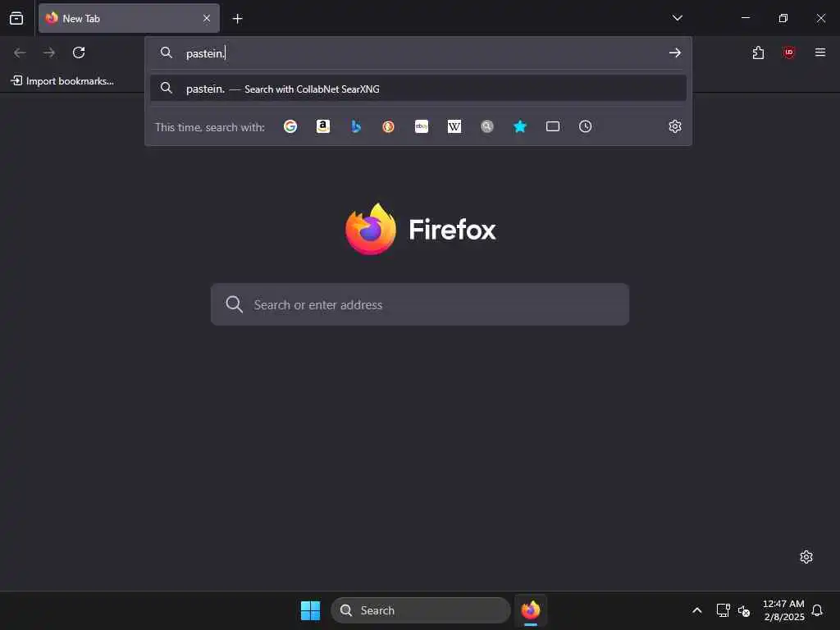Image resolution: width=840 pixels, height=630 pixels.
Task: Search this time with eBay
Action: pyautogui.click(x=422, y=126)
